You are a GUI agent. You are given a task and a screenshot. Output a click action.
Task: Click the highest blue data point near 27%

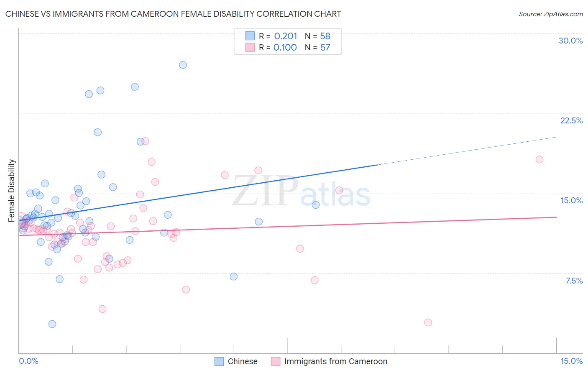click(x=183, y=65)
